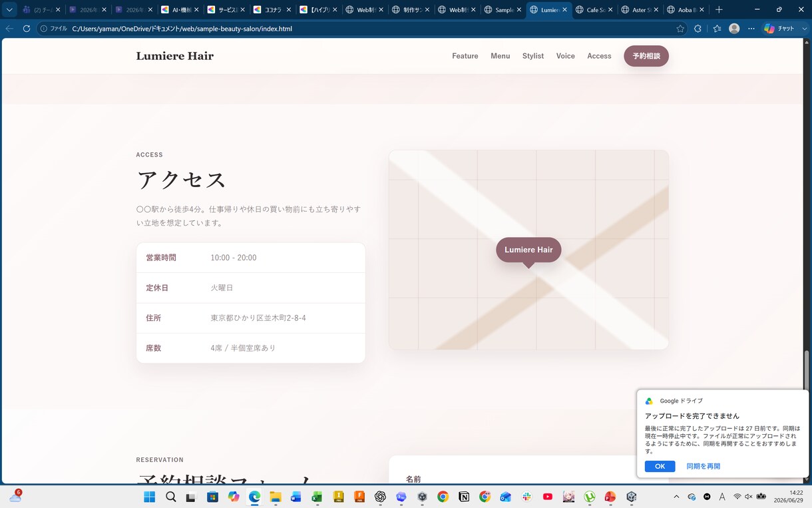
Task: Open Microsoft Store from taskbar
Action: point(212,497)
